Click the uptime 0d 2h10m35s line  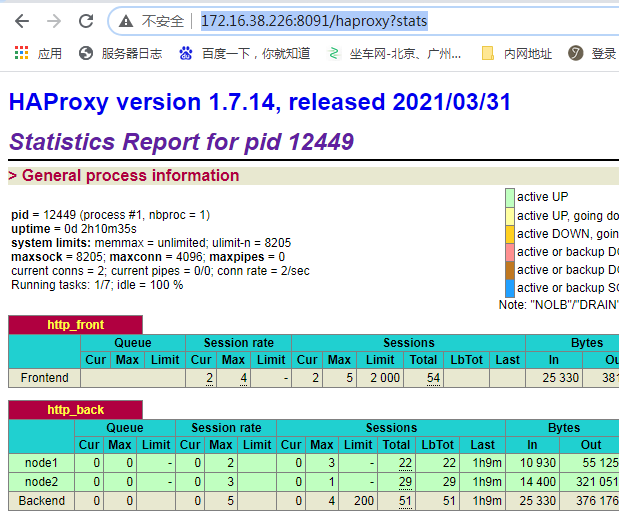coord(74,229)
